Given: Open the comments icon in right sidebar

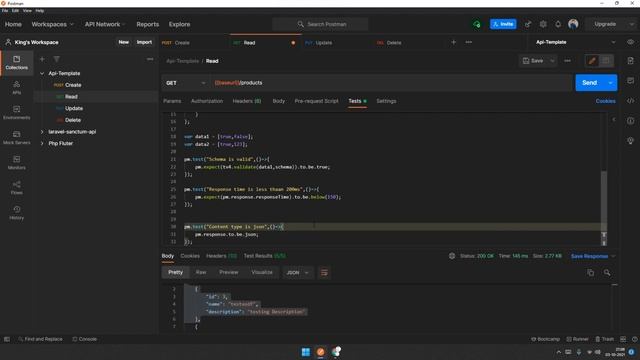Looking at the screenshot, I should point(631,80).
